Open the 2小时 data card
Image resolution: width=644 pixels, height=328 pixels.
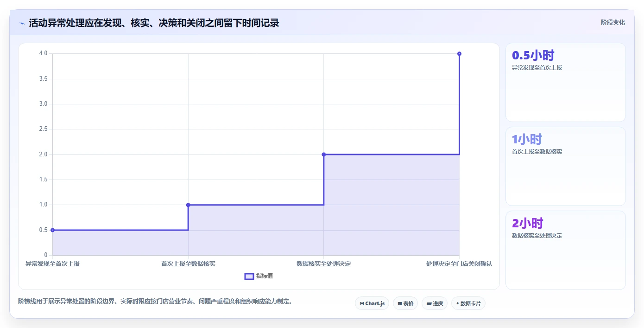tap(565, 251)
